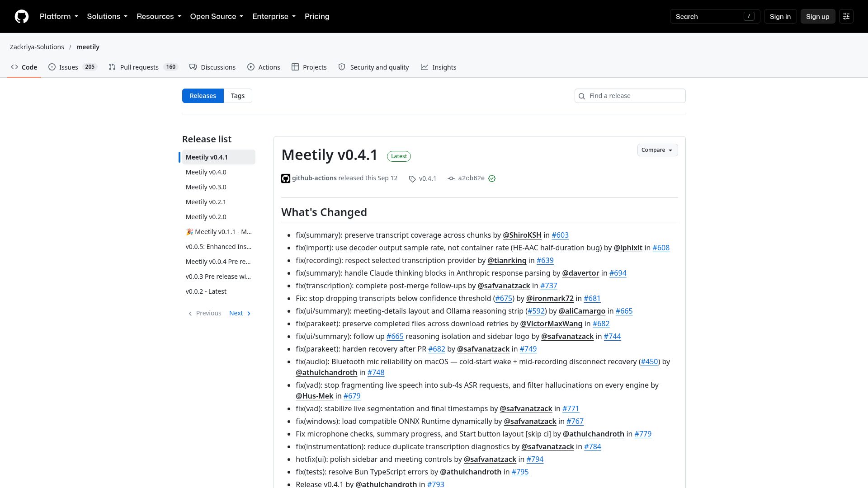Image resolution: width=868 pixels, height=488 pixels.
Task: Select Meetily v0.2.0 in release list
Action: [x=218, y=217]
